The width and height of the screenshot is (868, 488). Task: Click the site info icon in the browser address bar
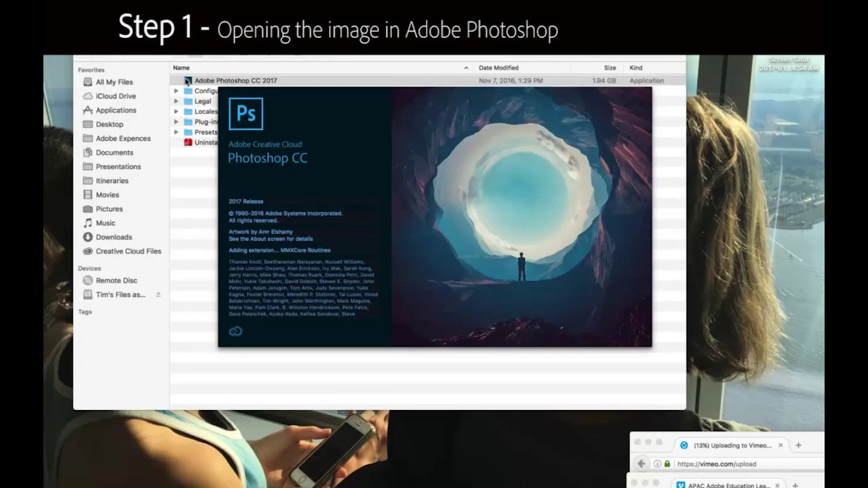click(657, 464)
